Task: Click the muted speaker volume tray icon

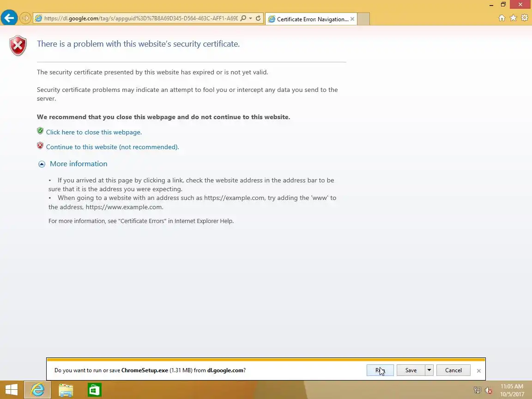Action: pos(489,391)
